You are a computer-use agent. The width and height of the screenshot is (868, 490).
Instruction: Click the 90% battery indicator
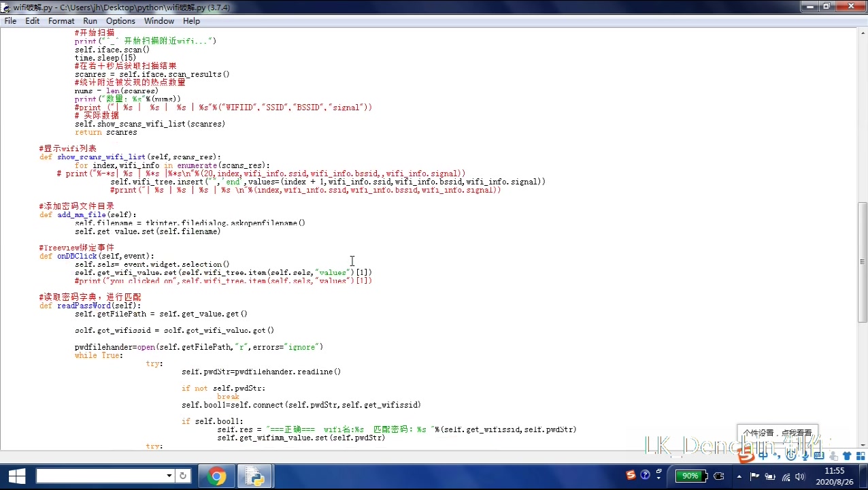pyautogui.click(x=691, y=476)
